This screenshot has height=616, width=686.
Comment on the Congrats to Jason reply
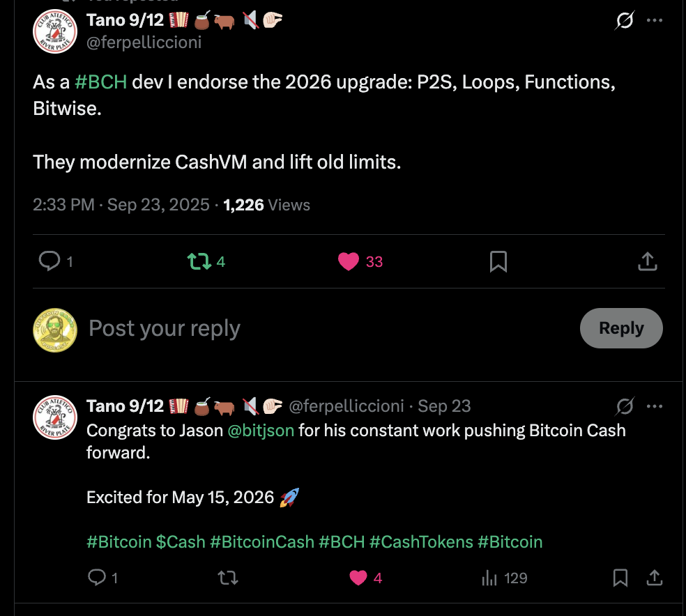click(x=97, y=578)
